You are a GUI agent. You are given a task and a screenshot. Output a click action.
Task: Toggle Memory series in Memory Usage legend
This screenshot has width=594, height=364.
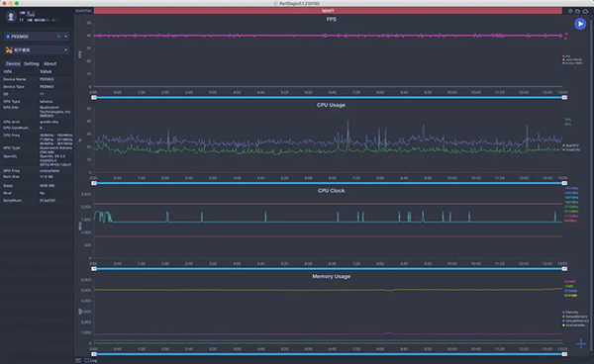tap(570, 313)
